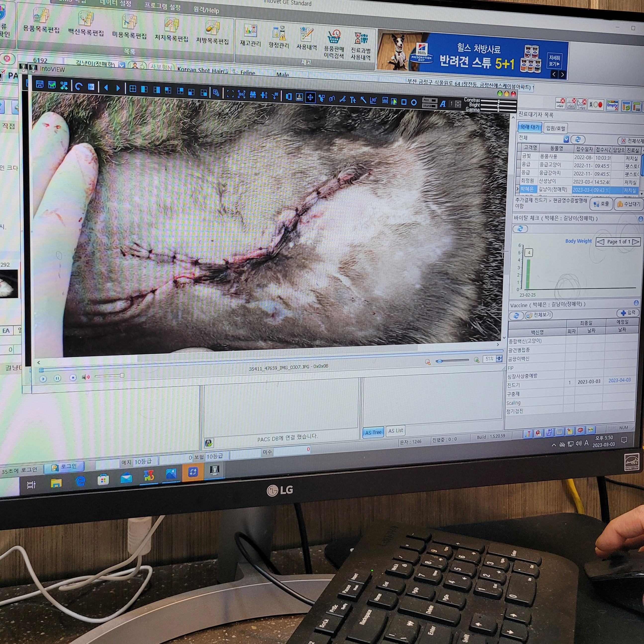Click the italic A font icon
This screenshot has height=644, width=644.
pyautogui.click(x=443, y=104)
